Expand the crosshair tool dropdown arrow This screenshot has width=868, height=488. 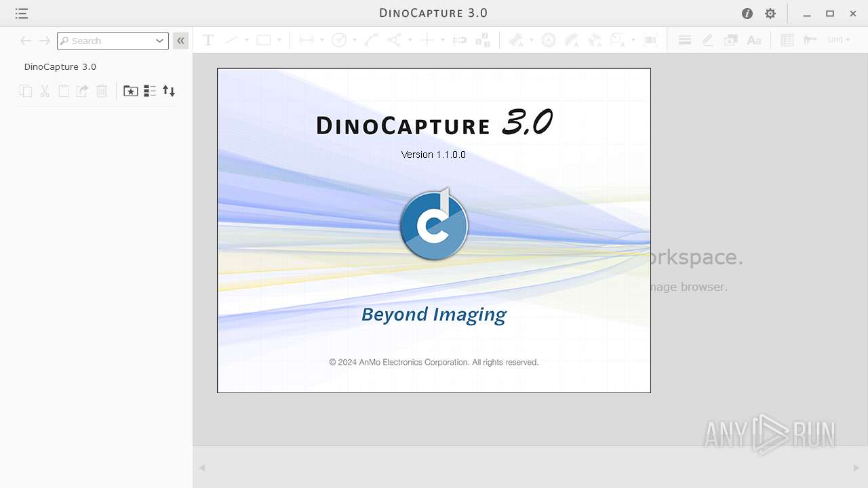coord(442,40)
